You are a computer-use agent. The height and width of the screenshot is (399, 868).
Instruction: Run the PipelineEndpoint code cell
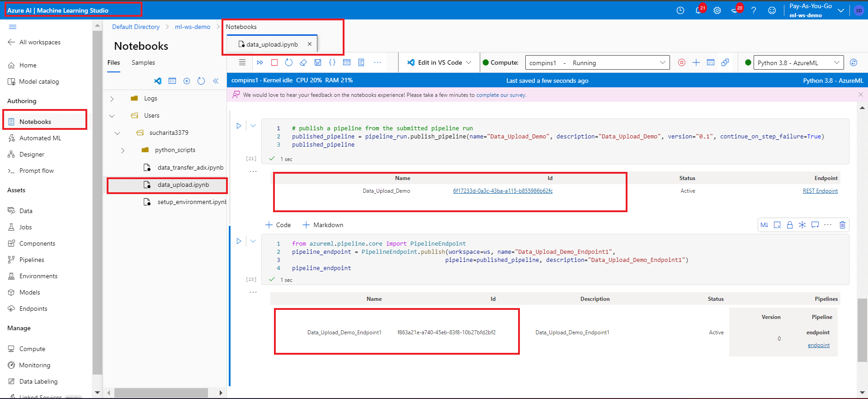pos(239,241)
